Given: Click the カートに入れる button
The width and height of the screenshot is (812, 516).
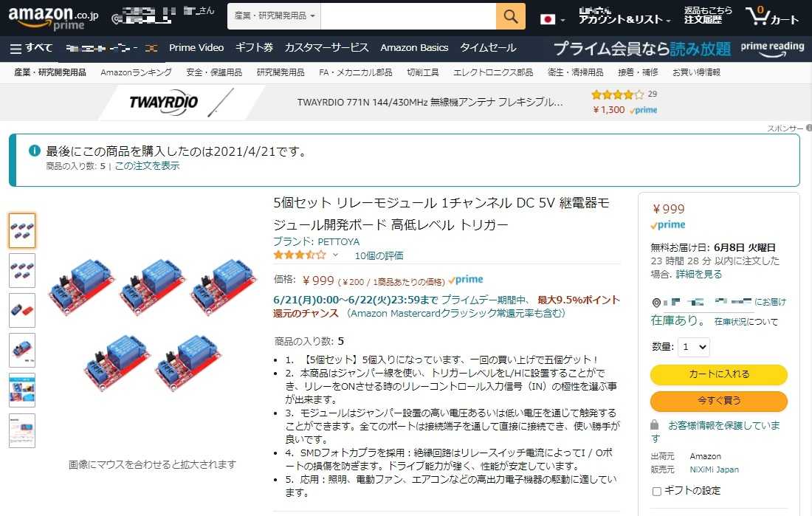Looking at the screenshot, I should point(719,374).
